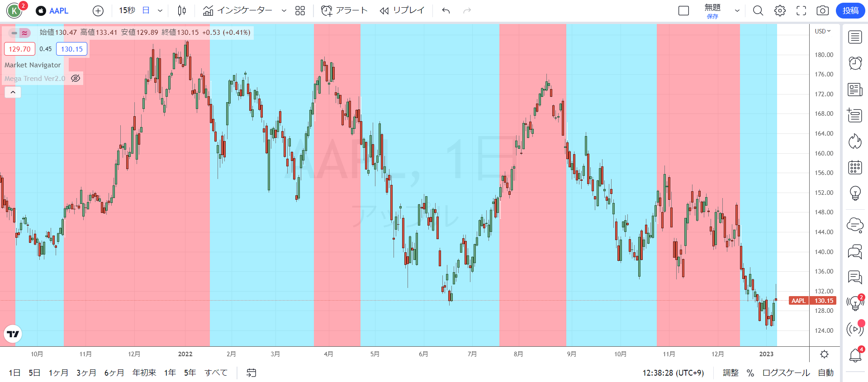Redo the chart action
The image size is (868, 382).
467,11
